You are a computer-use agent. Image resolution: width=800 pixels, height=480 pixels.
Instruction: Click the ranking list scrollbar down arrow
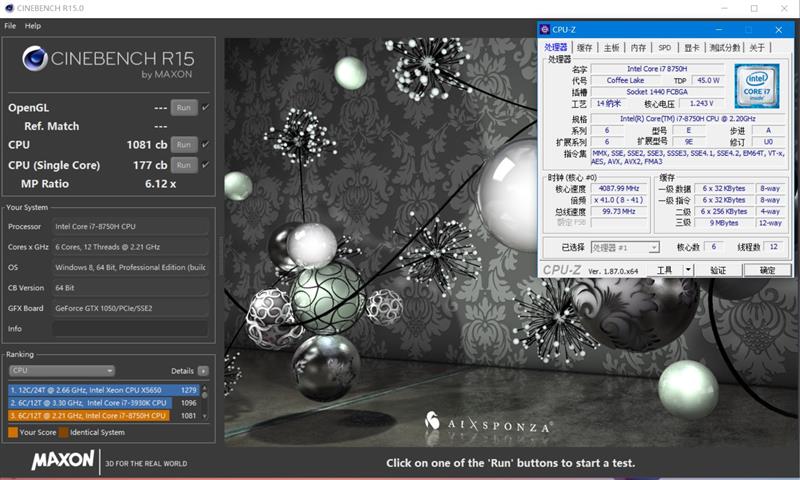tap(205, 417)
